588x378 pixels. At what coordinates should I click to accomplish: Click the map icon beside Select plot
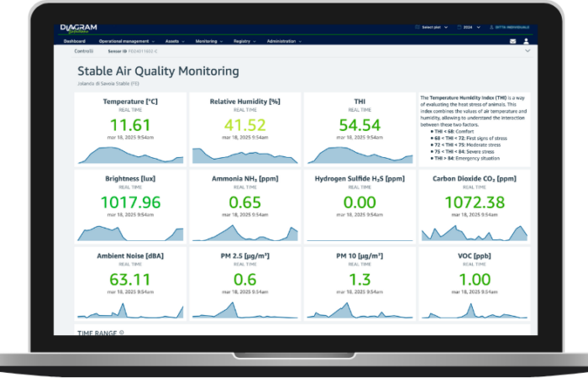tap(417, 28)
